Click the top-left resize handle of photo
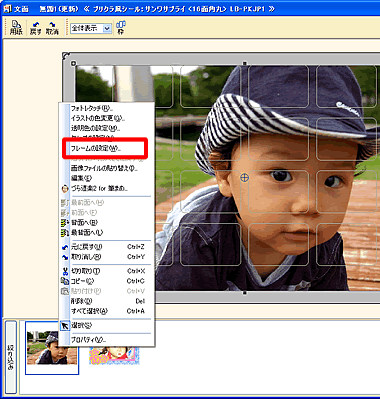The image size is (380, 399). click(74, 63)
